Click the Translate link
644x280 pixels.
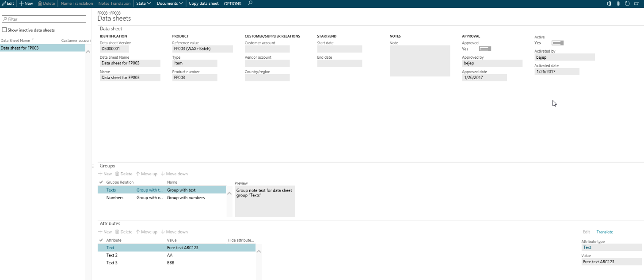[605, 232]
